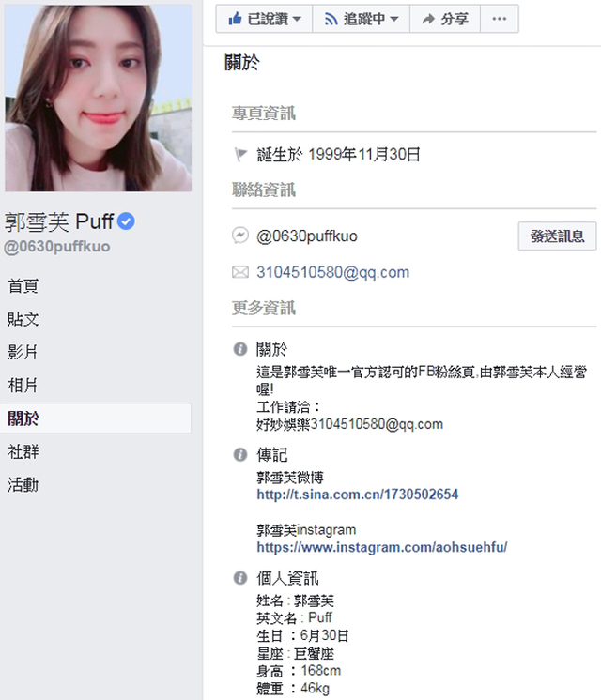Expand the 已說讚 dropdown arrow
601x700 pixels.
[x=297, y=19]
